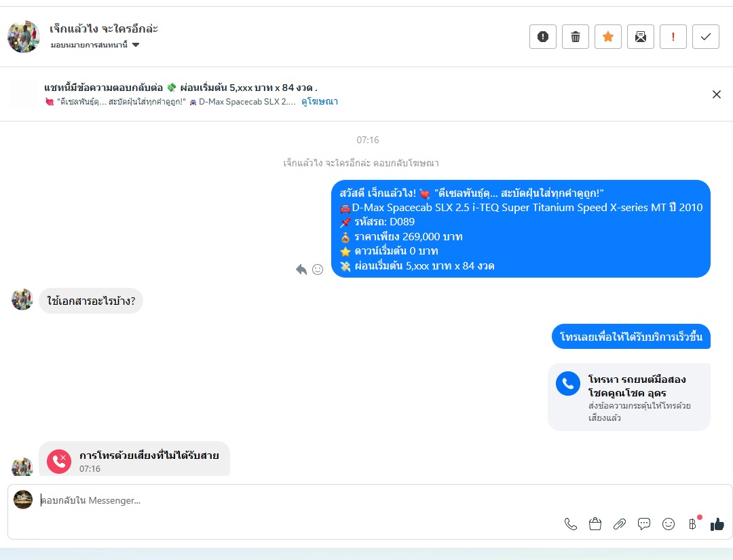733x560 pixels.
Task: Click the car listing message bubble
Action: 521,229
